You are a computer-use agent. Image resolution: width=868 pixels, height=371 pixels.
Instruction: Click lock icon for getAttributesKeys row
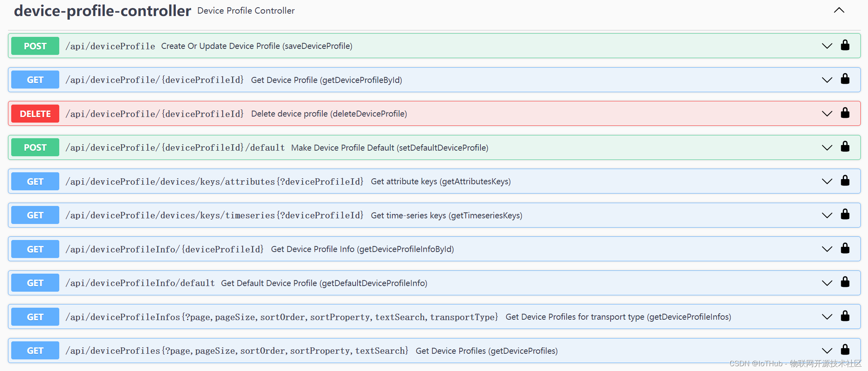click(845, 180)
